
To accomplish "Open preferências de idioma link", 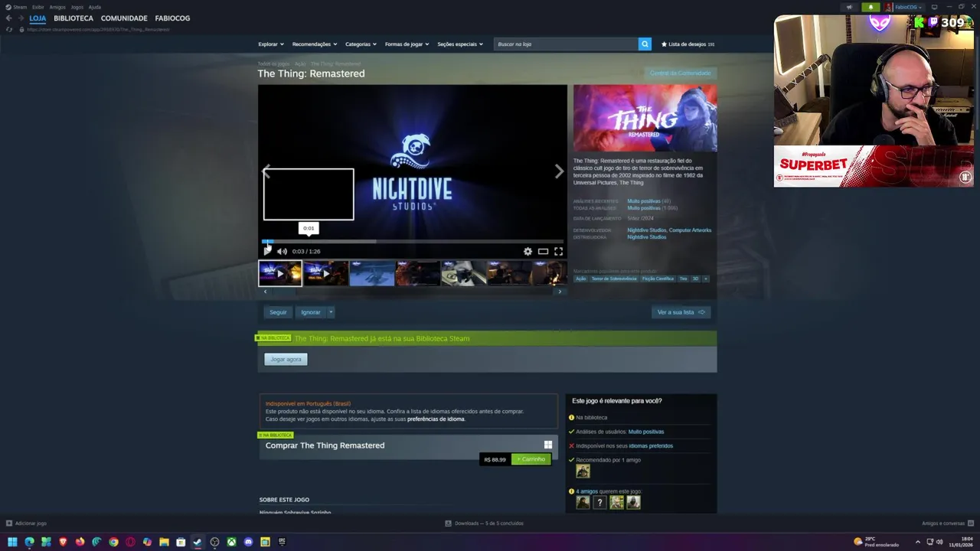I will pyautogui.click(x=436, y=419).
